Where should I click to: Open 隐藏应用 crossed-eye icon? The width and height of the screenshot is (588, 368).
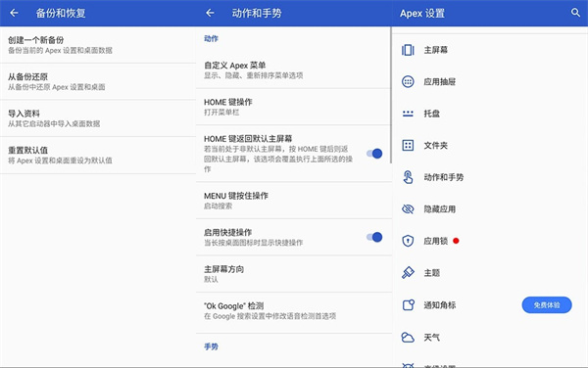[x=408, y=208]
